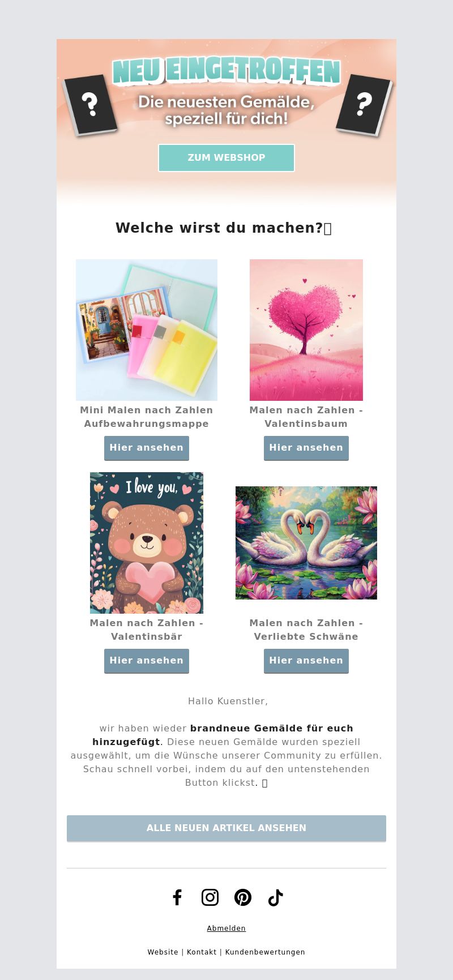
Task: Open the Facebook icon link
Action: (x=177, y=897)
